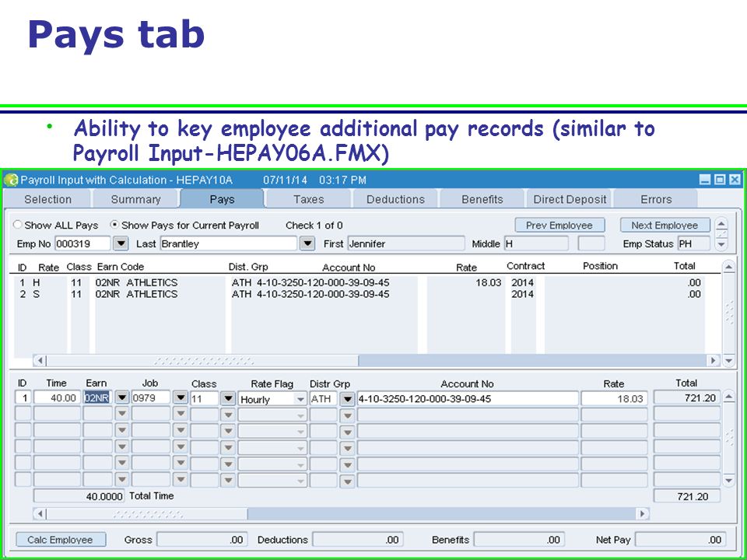Click the entry grid vertical scrollbar down arrow

click(729, 481)
